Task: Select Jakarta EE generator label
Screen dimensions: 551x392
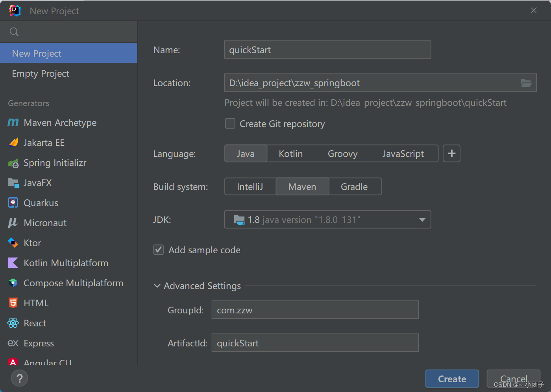Action: click(44, 143)
